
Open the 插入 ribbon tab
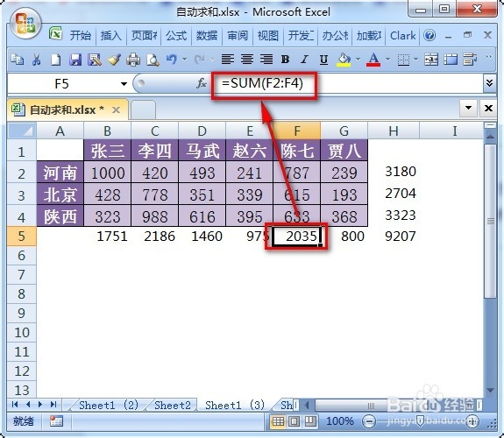click(111, 35)
